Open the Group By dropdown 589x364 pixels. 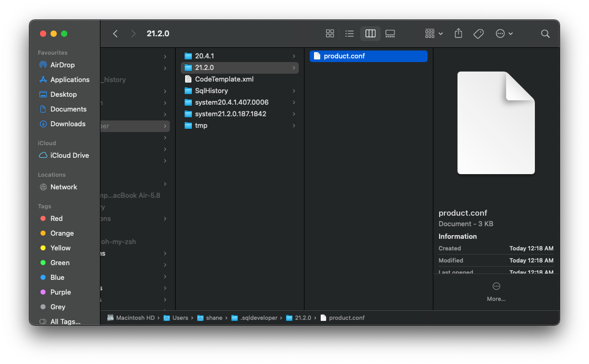pyautogui.click(x=434, y=34)
